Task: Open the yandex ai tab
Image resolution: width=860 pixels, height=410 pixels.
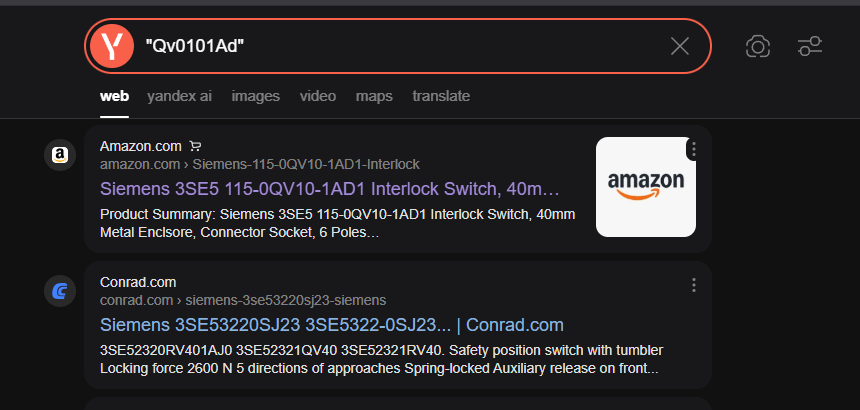Action: pos(179,96)
